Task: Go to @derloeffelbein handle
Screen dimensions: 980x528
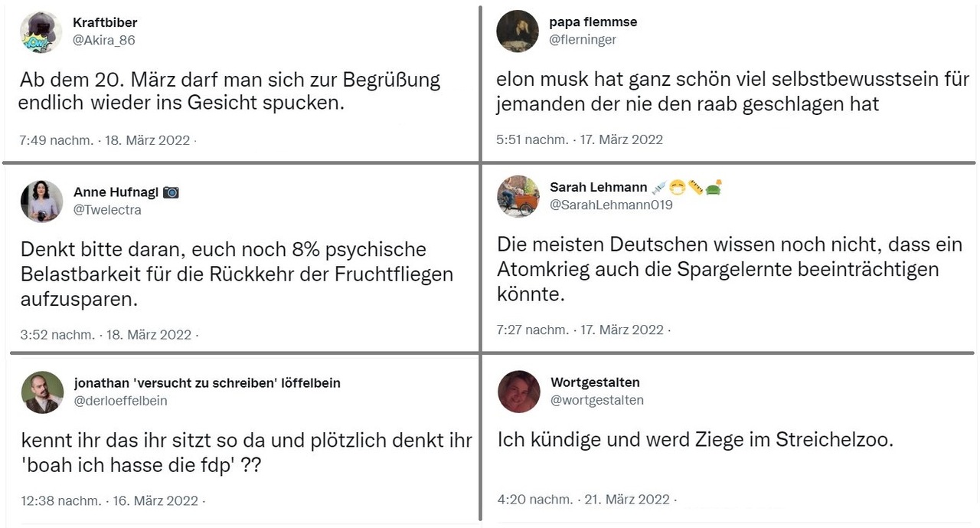Action: (x=120, y=401)
